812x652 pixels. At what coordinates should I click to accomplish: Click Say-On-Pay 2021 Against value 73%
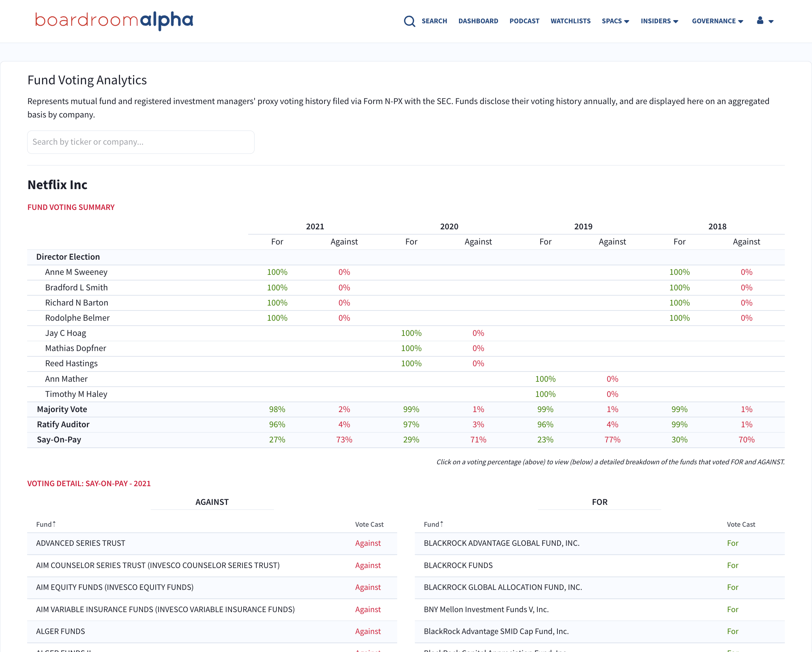click(344, 439)
